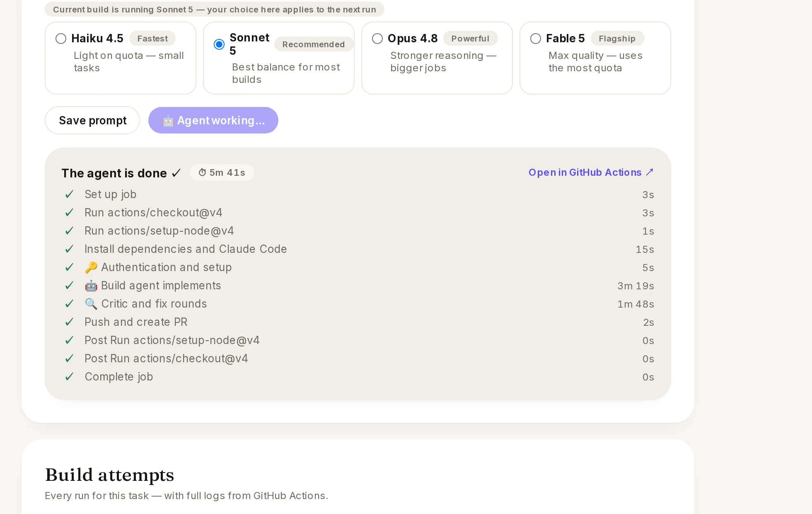The image size is (812, 514).
Task: Click the checkmark beside Complete job
Action: point(69,377)
